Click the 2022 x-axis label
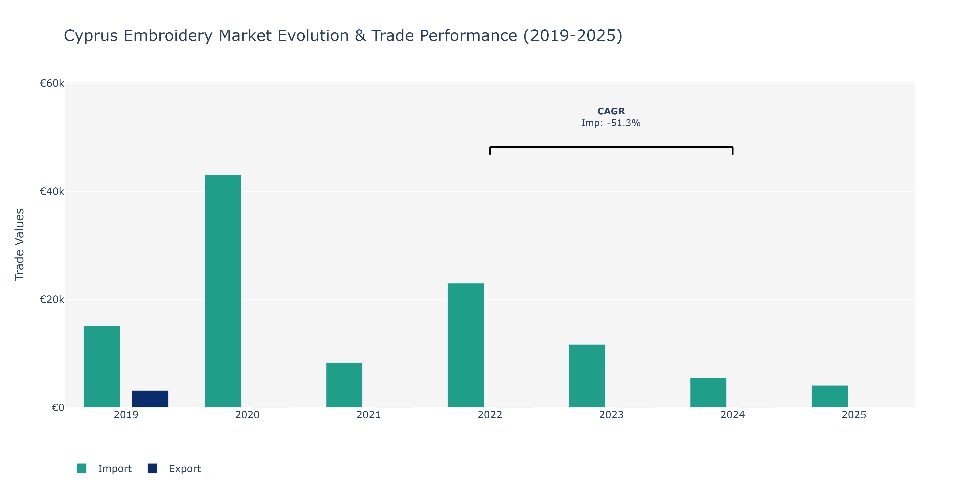The width and height of the screenshot is (980, 490). [490, 415]
